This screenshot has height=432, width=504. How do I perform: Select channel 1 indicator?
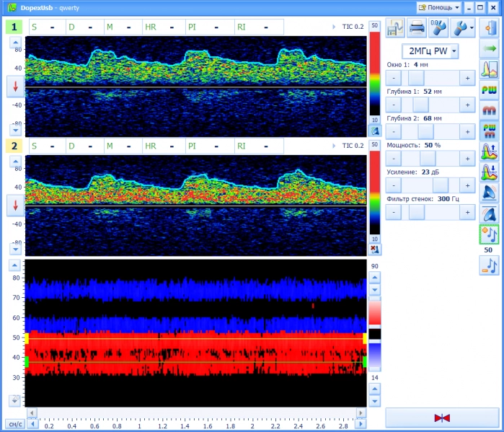coord(14,27)
